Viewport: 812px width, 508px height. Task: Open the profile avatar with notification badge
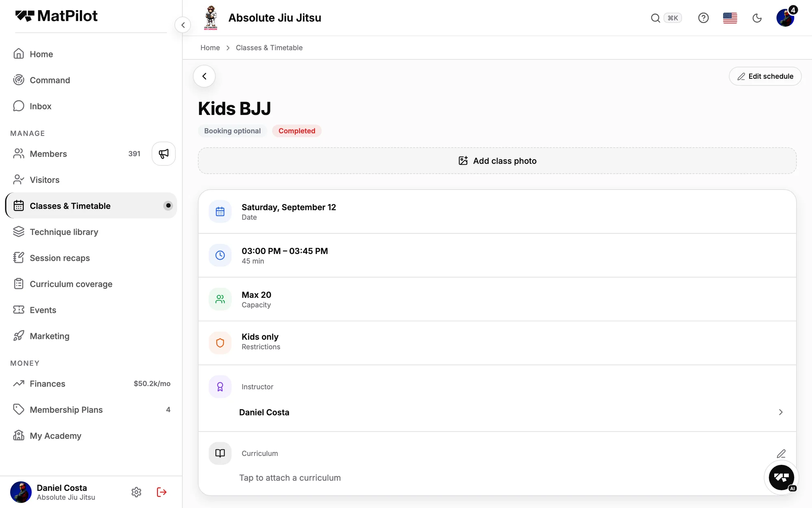(786, 17)
